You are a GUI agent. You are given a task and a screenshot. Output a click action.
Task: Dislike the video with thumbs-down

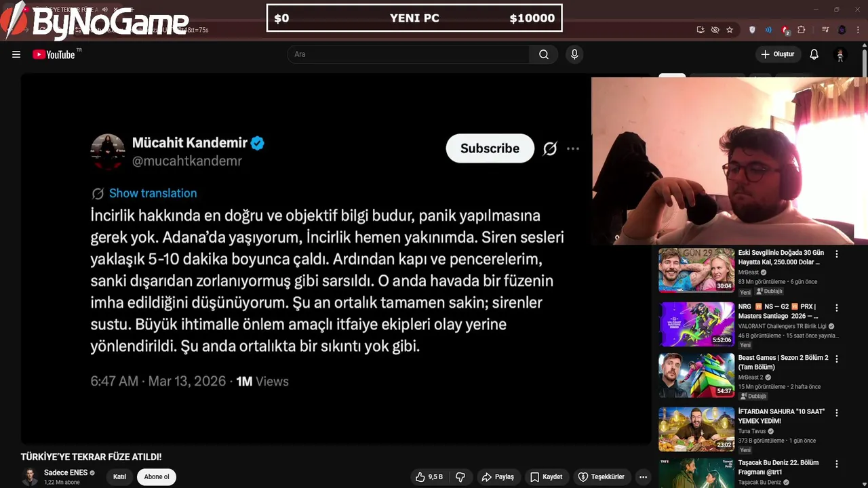(460, 476)
